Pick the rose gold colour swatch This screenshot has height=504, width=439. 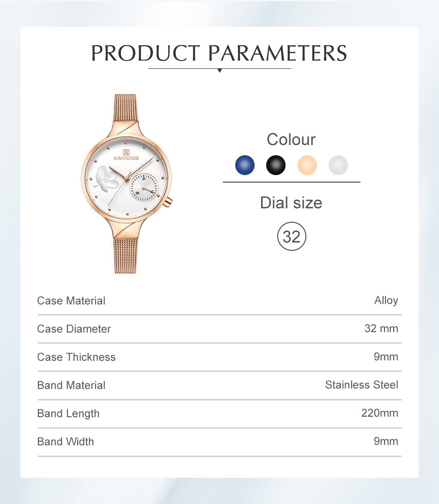point(307,165)
